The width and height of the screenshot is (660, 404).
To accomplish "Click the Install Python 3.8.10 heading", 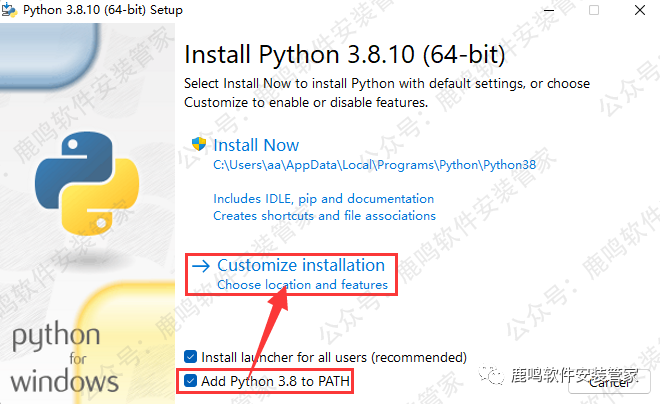I will tap(345, 53).
